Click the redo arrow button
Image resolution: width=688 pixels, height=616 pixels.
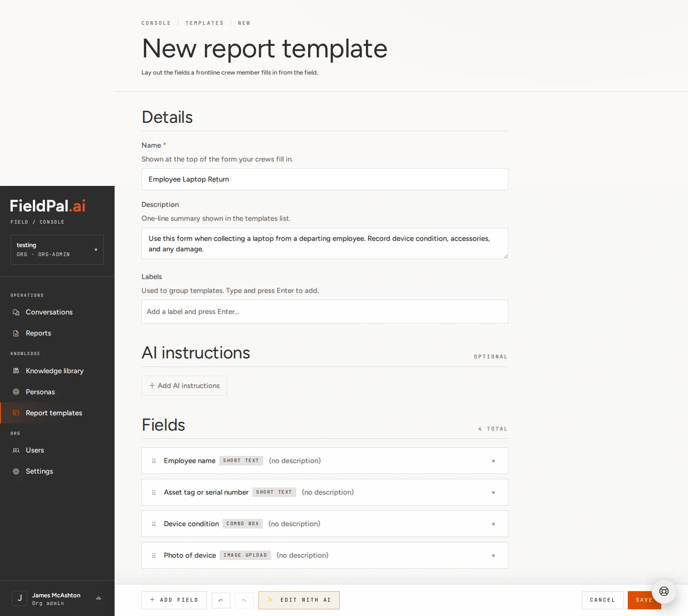244,601
